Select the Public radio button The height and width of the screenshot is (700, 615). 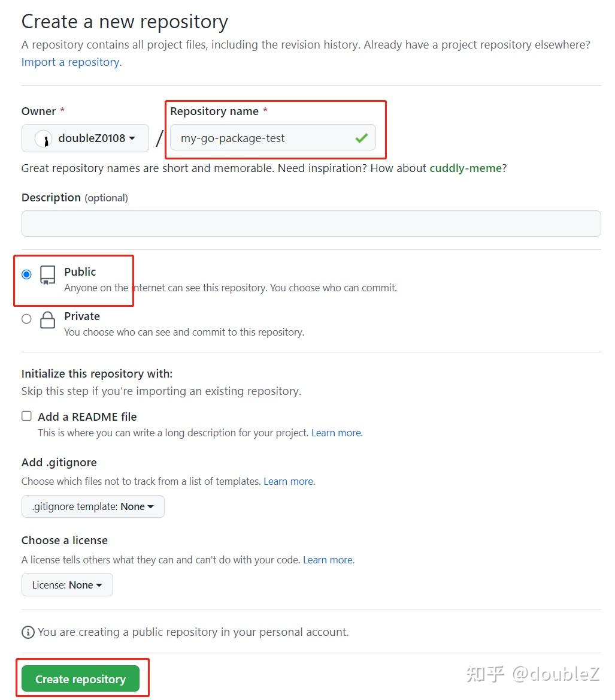[x=26, y=274]
